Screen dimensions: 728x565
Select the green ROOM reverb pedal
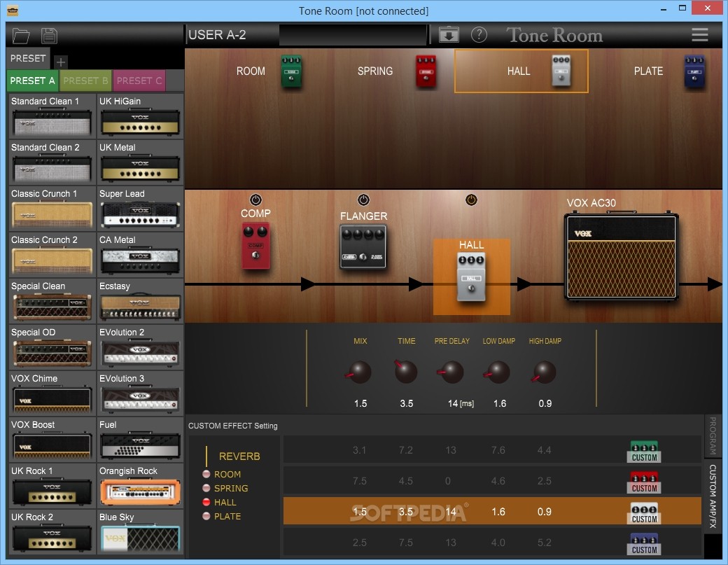[292, 71]
